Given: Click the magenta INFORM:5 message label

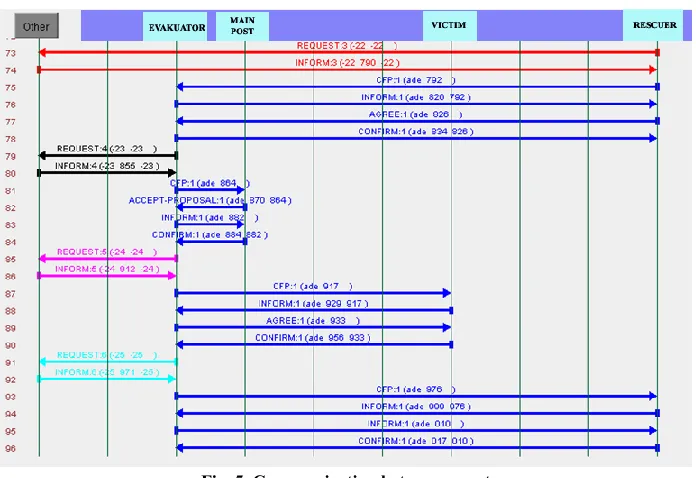Looking at the screenshot, I should pos(107,269).
